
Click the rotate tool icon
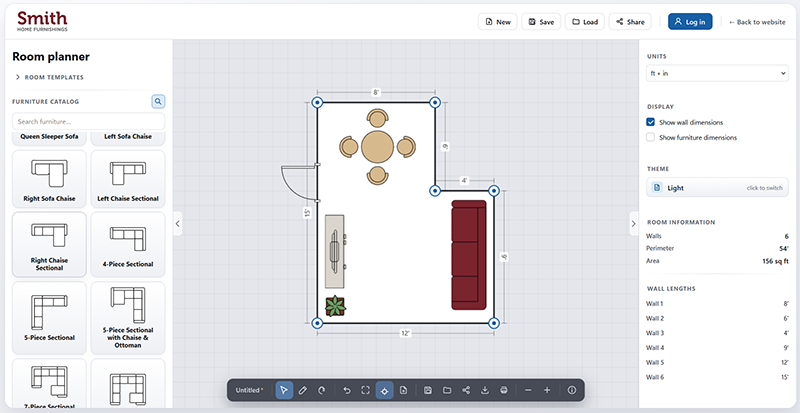[321, 390]
